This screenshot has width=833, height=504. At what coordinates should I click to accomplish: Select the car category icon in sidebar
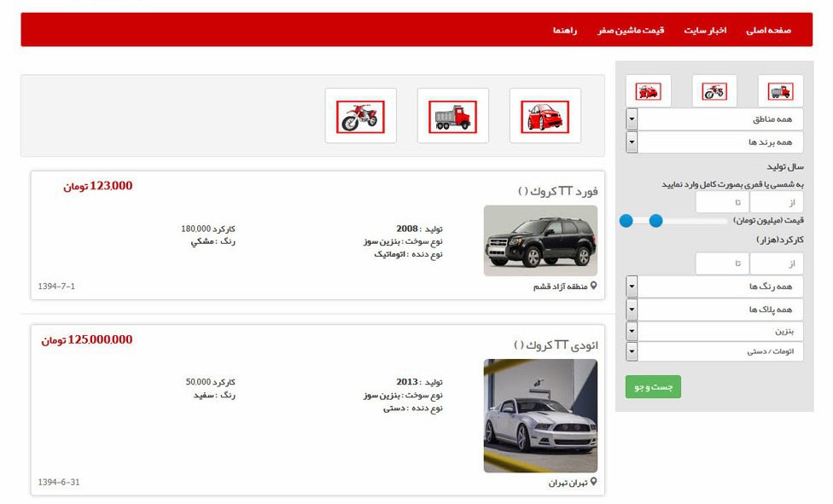pos(648,91)
